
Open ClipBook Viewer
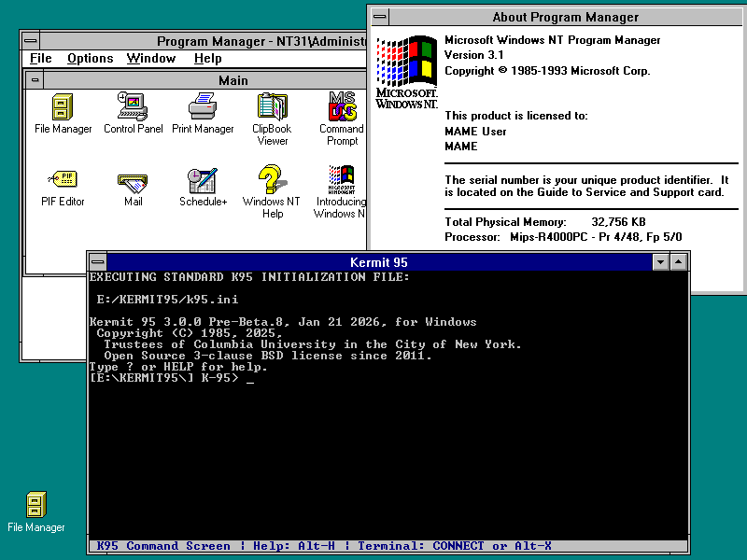click(x=272, y=107)
